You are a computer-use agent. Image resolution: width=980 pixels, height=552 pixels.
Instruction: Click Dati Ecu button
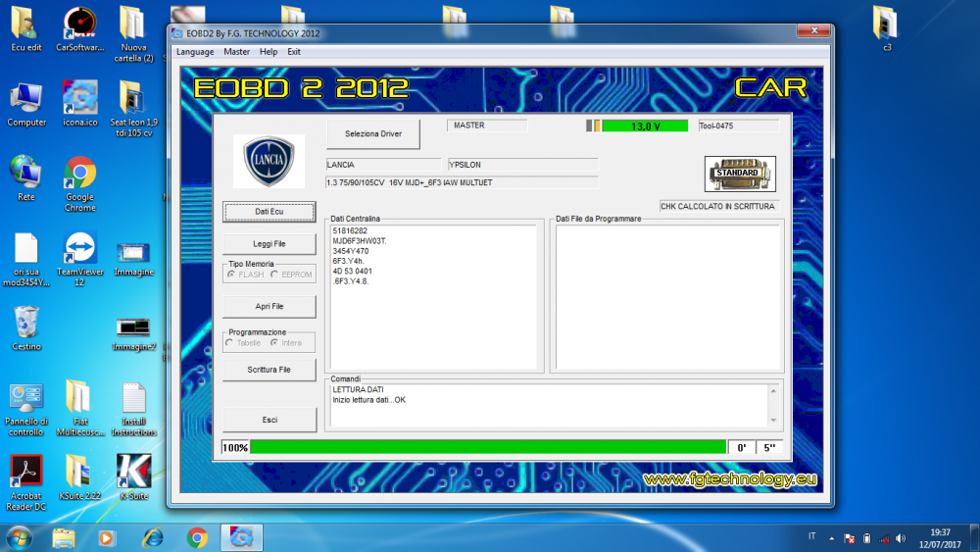[269, 212]
